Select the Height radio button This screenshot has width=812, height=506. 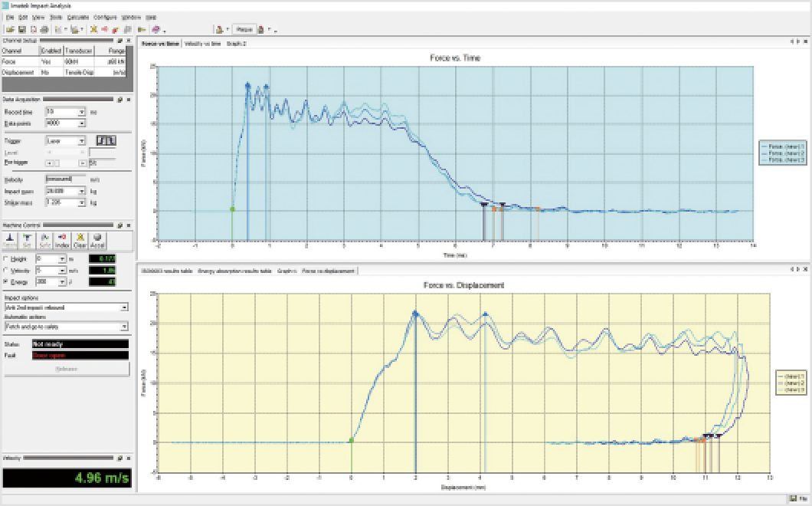click(7, 259)
